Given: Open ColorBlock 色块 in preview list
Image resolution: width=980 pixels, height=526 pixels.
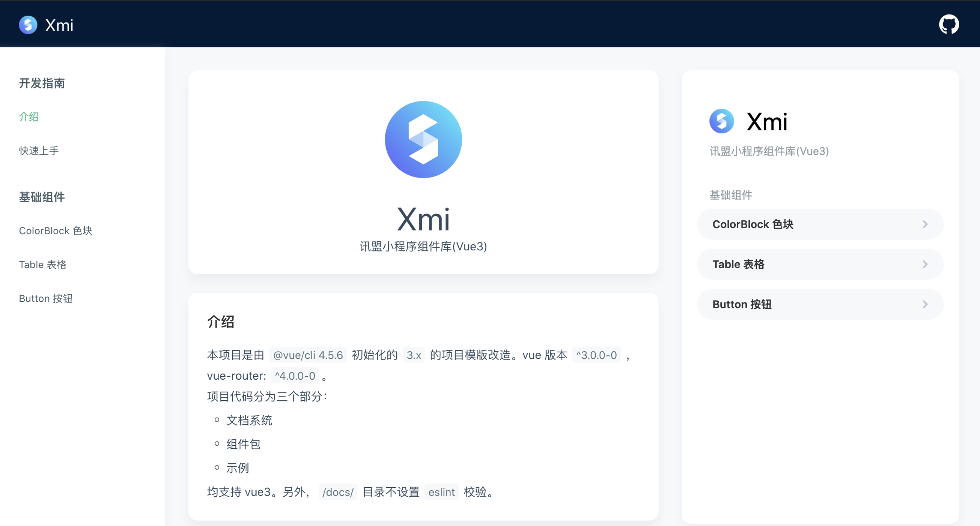Looking at the screenshot, I should click(752, 224).
